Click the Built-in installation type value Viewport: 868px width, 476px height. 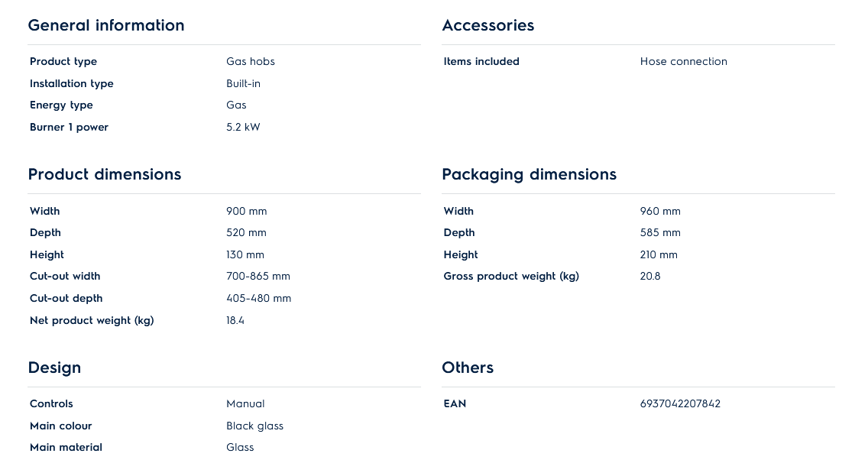243,83
